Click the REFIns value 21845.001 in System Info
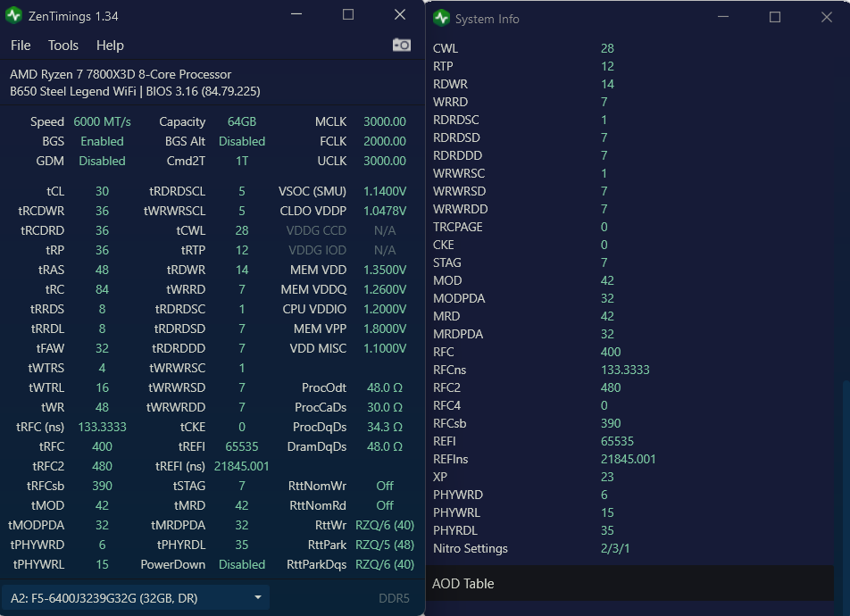 click(x=628, y=459)
